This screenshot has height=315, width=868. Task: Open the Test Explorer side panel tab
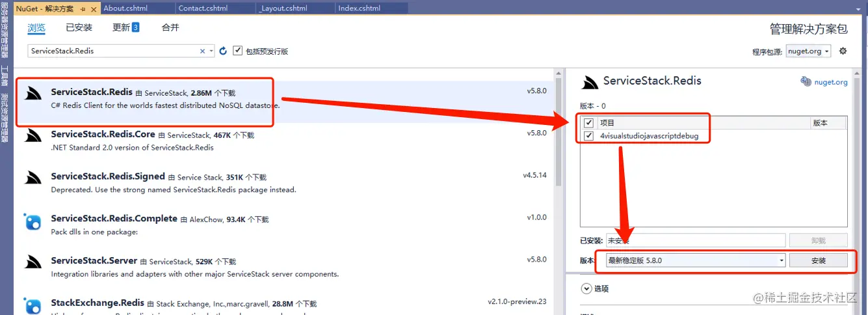5,118
